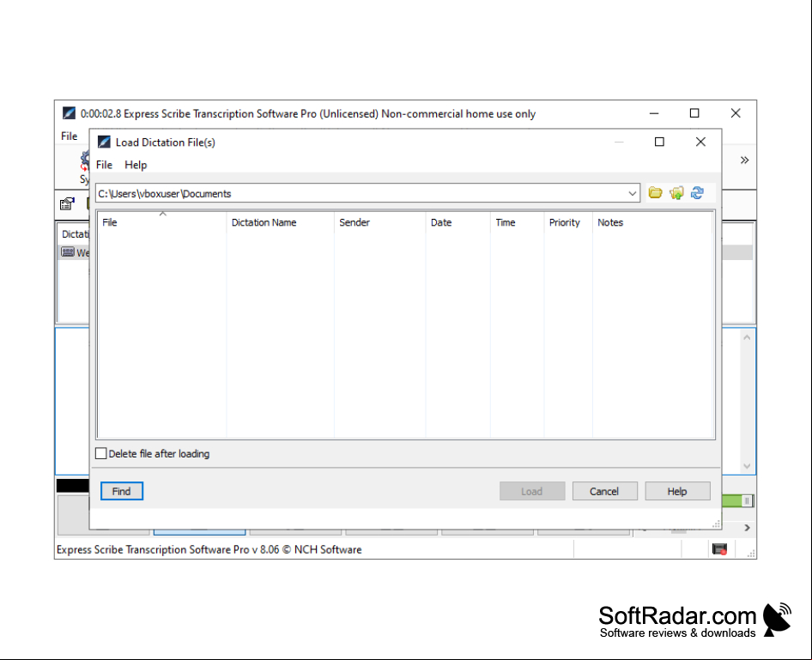Image resolution: width=812 pixels, height=660 pixels.
Task: Close the main Express Scribe window
Action: (x=736, y=113)
